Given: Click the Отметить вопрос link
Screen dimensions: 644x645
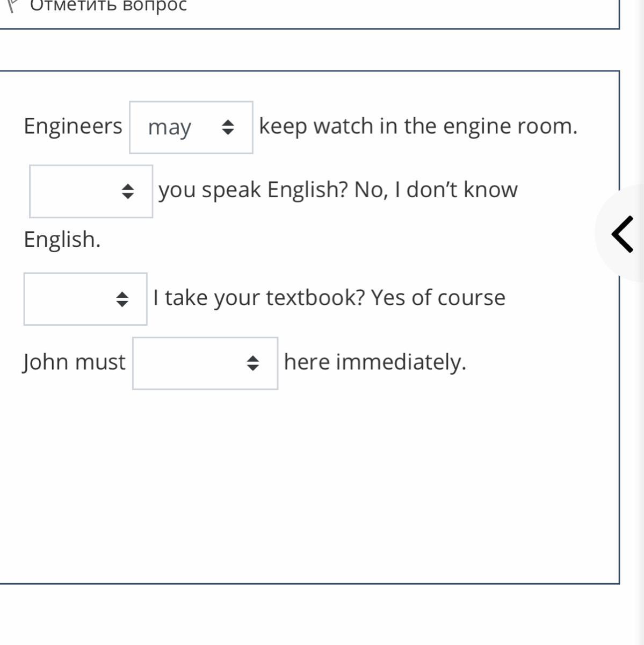Looking at the screenshot, I should tap(108, 5).
